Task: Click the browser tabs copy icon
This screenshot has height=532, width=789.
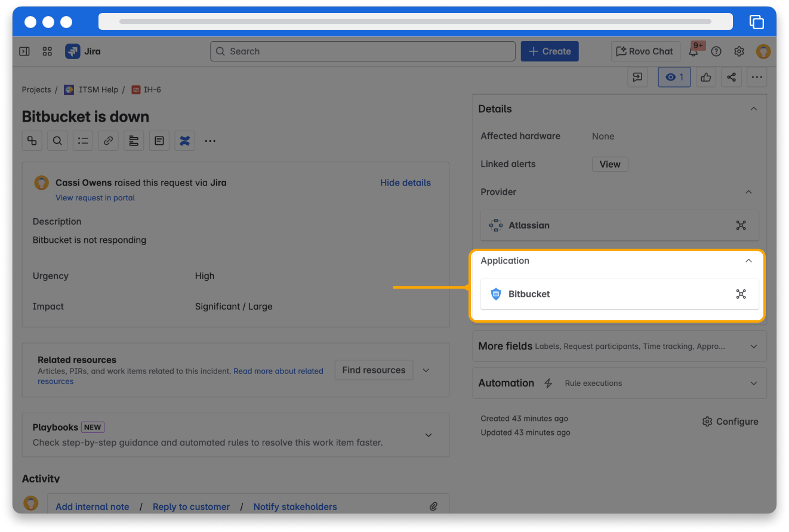Action: [x=757, y=21]
